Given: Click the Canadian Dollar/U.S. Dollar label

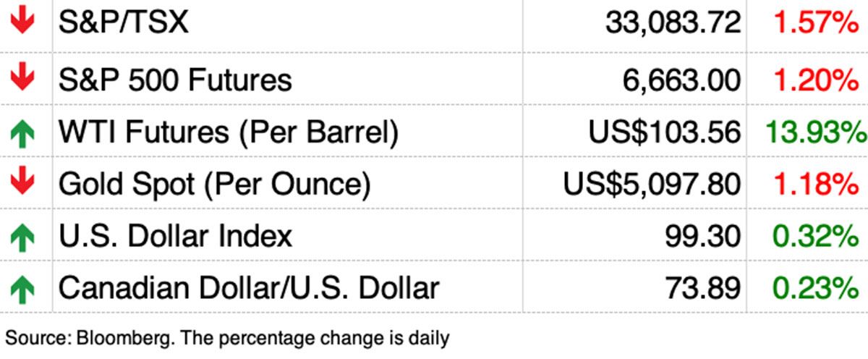Looking at the screenshot, I should [x=249, y=288].
